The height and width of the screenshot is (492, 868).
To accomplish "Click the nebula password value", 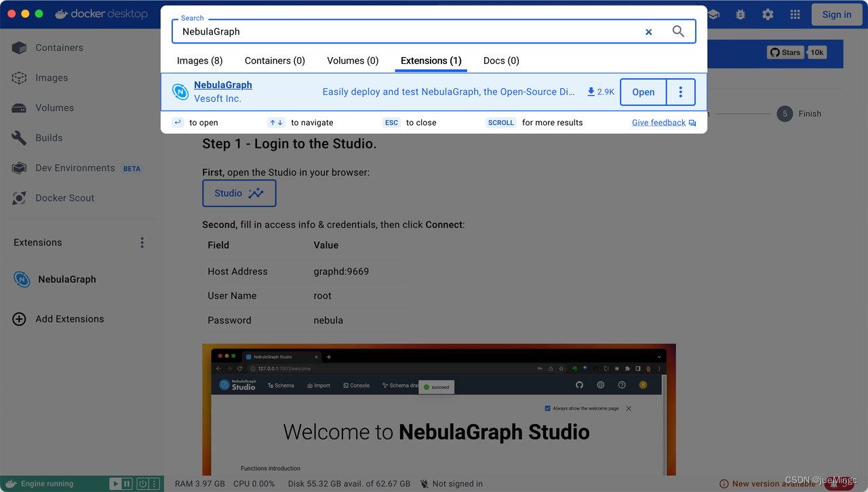I will (328, 320).
